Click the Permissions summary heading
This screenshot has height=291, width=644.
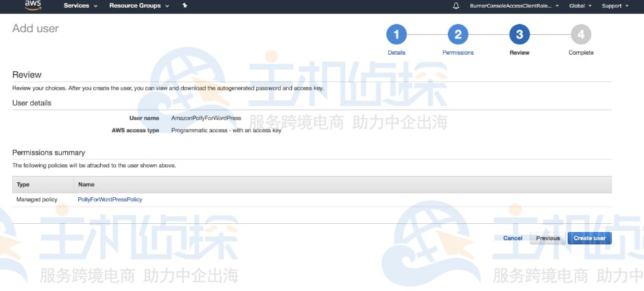(x=49, y=153)
